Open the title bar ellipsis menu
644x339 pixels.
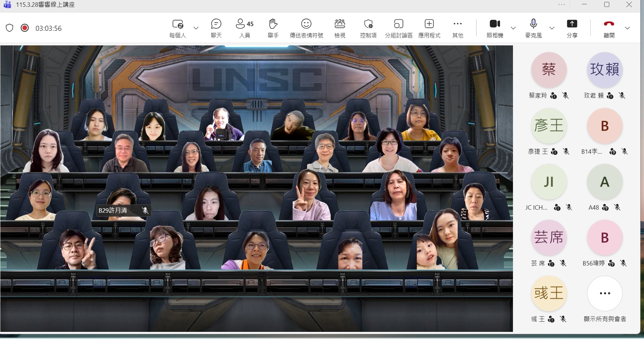562,4
